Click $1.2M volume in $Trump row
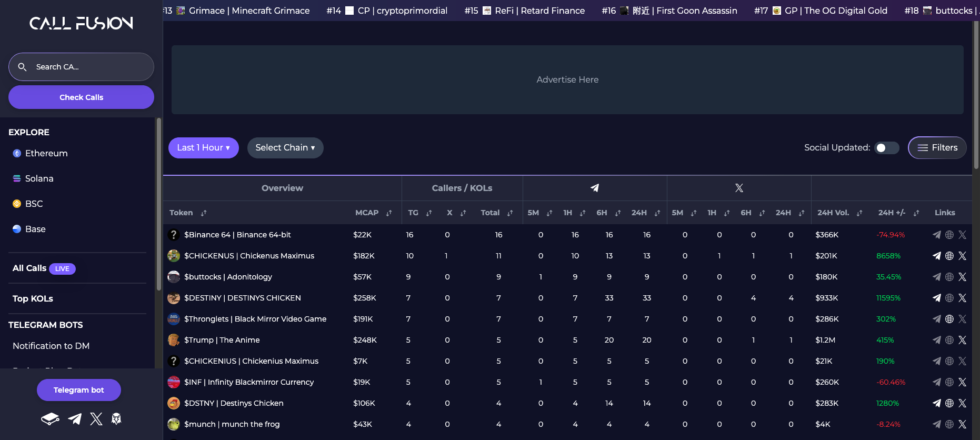Image resolution: width=980 pixels, height=440 pixels. click(x=825, y=340)
